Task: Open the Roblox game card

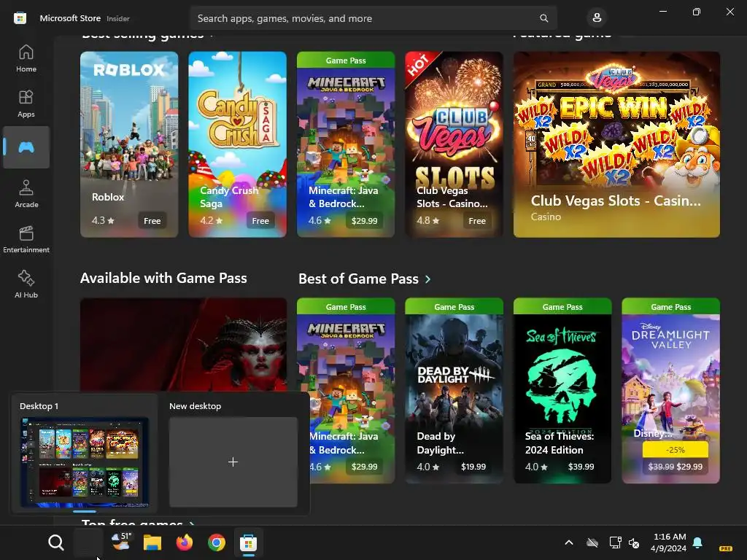Action: click(129, 144)
